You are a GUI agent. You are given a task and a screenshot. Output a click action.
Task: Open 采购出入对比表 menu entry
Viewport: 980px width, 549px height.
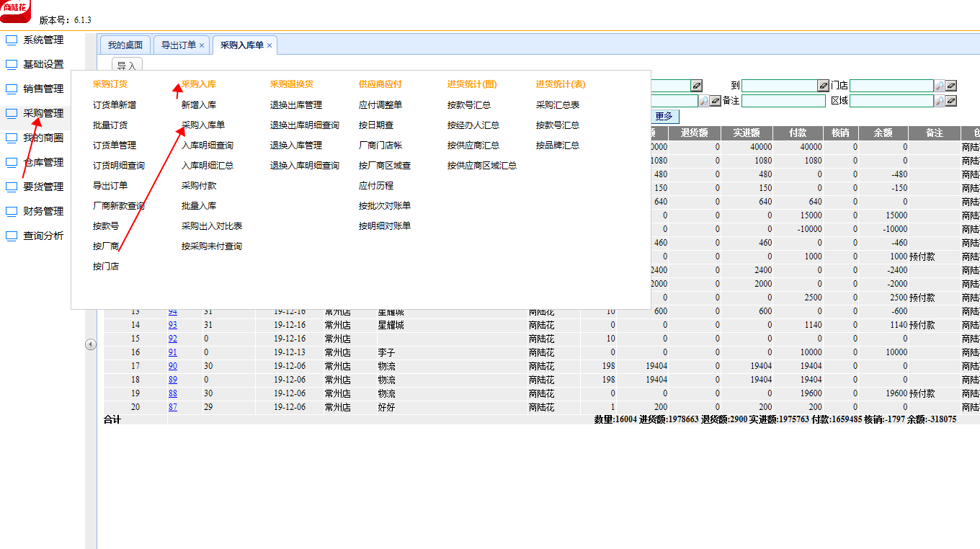tap(212, 226)
